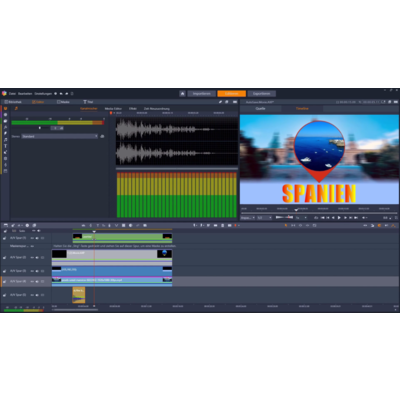The height and width of the screenshot is (400, 400).
Task: Select the Title T tool in left sidebar
Action: click(5, 146)
